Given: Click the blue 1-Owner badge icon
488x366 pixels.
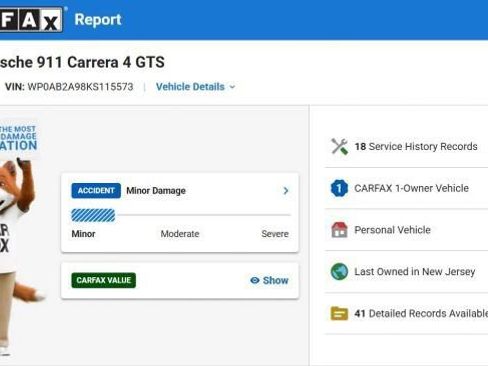Looking at the screenshot, I should (x=339, y=188).
